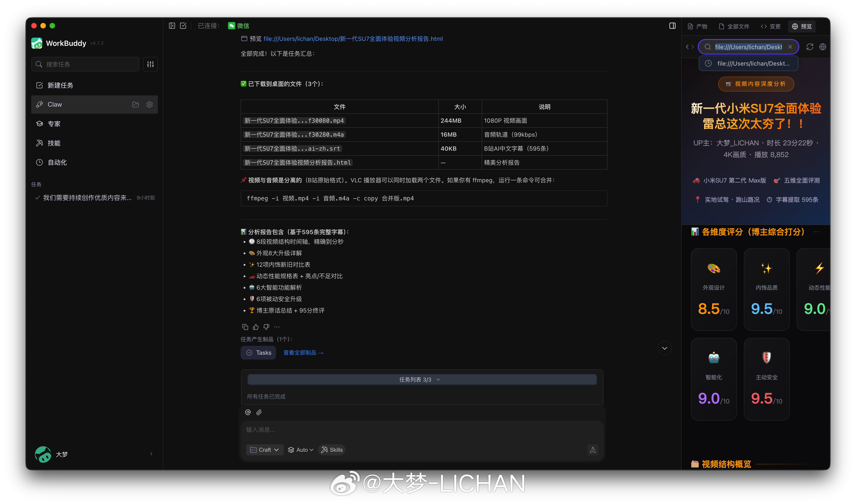The height and width of the screenshot is (504, 856).
Task: Switch to the 全部文件 tab
Action: [734, 27]
